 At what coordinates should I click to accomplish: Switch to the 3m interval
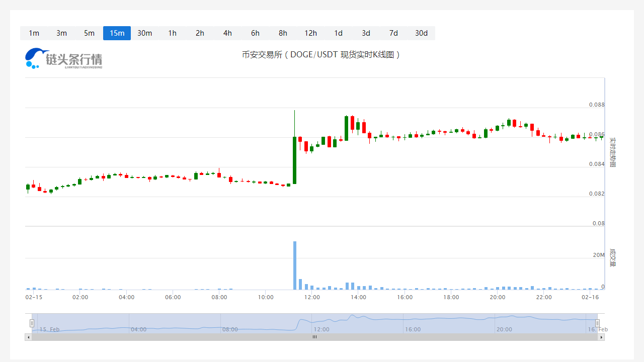point(61,33)
